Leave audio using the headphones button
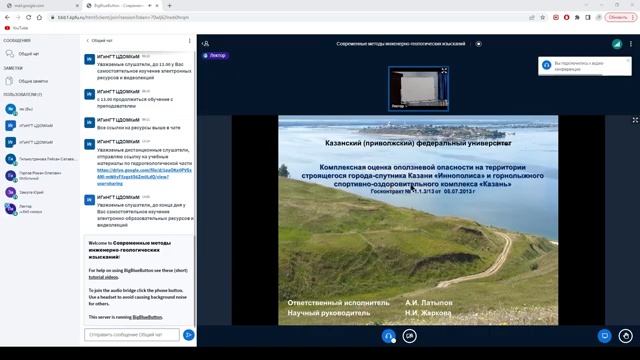 (x=388, y=336)
